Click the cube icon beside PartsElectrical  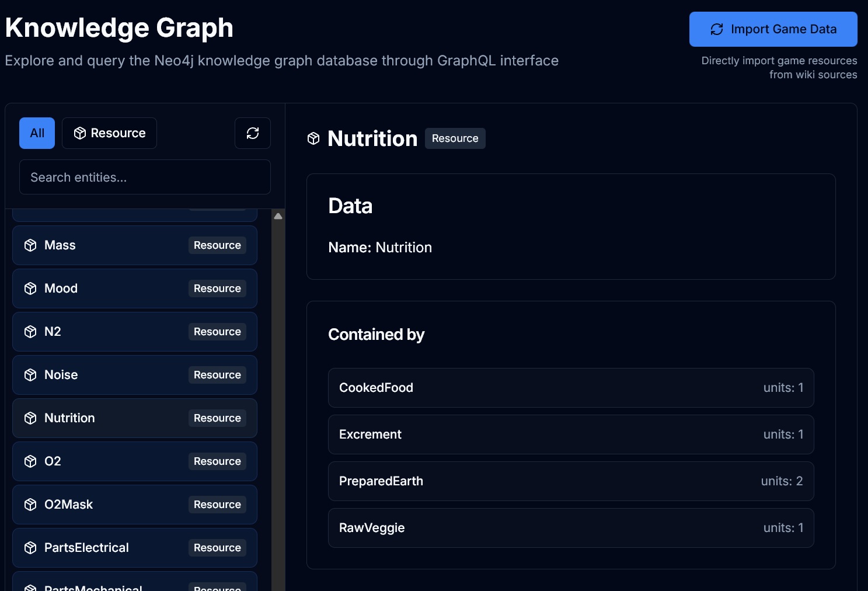pyautogui.click(x=30, y=548)
